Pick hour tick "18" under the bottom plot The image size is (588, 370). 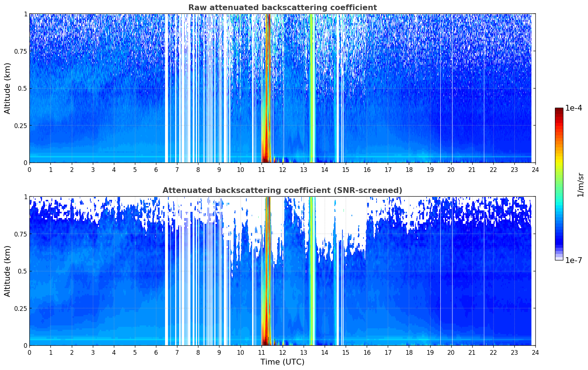click(x=409, y=352)
